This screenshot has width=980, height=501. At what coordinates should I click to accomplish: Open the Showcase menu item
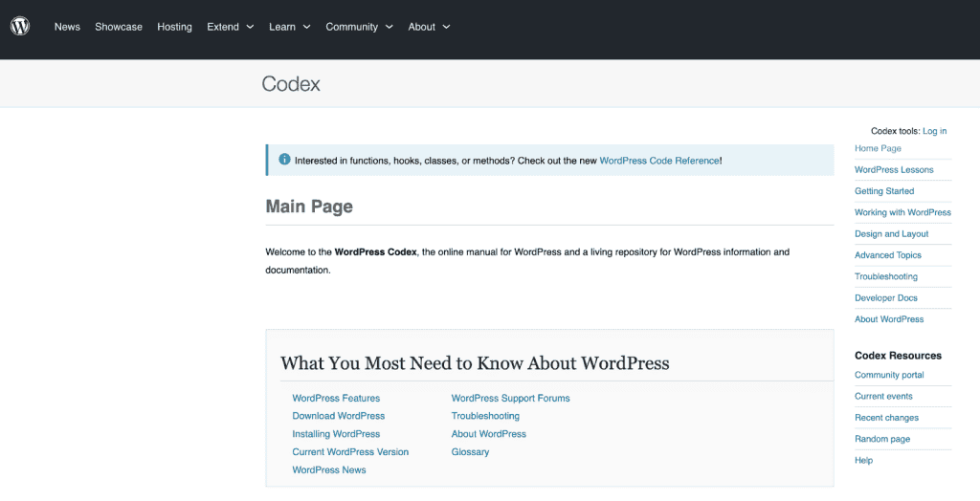click(119, 27)
